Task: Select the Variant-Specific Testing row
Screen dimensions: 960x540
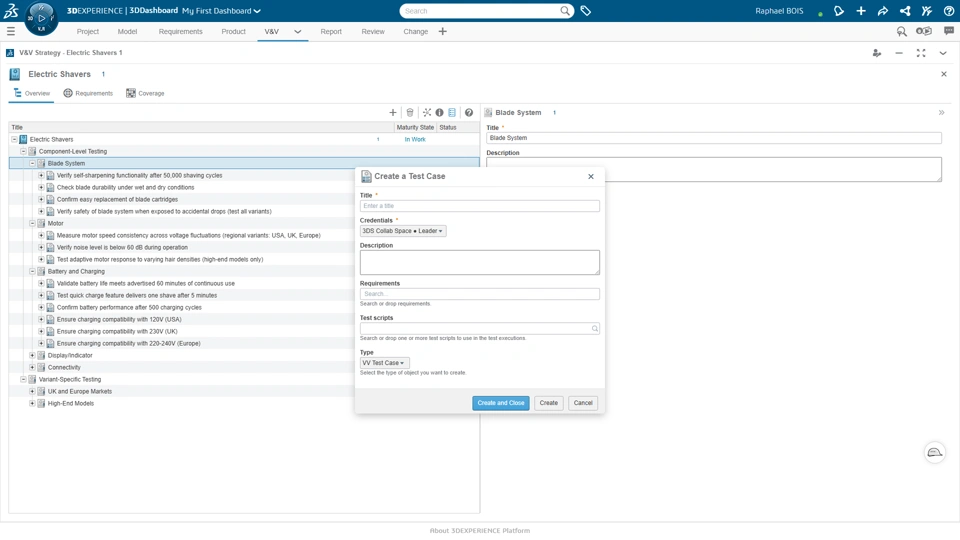Action: pos(70,380)
